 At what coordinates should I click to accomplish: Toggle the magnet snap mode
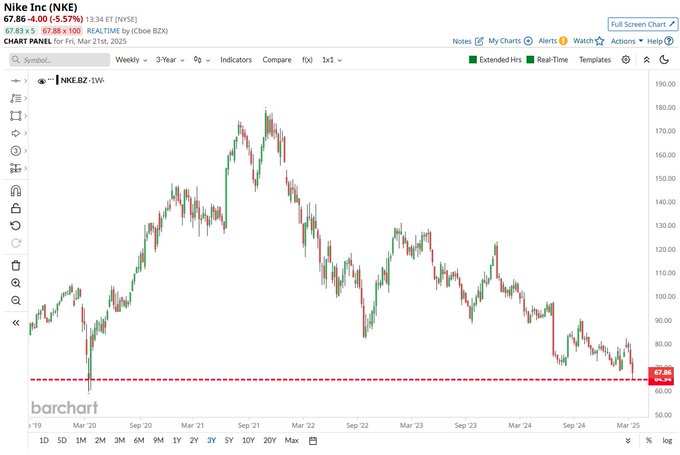coord(16,191)
